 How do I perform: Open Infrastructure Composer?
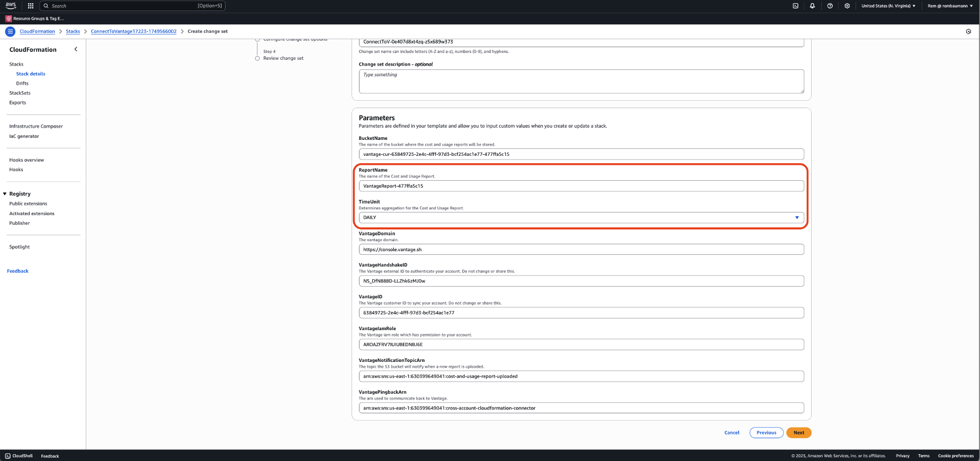point(36,126)
